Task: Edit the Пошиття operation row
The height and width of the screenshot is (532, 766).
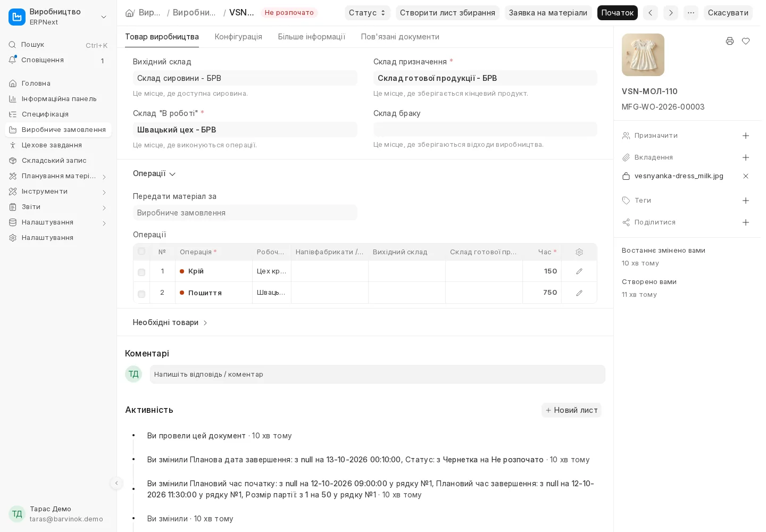Action: point(579,293)
